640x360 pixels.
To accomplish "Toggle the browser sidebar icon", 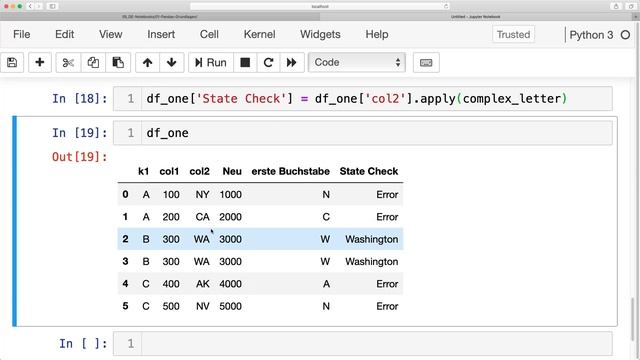I will coord(52,6).
